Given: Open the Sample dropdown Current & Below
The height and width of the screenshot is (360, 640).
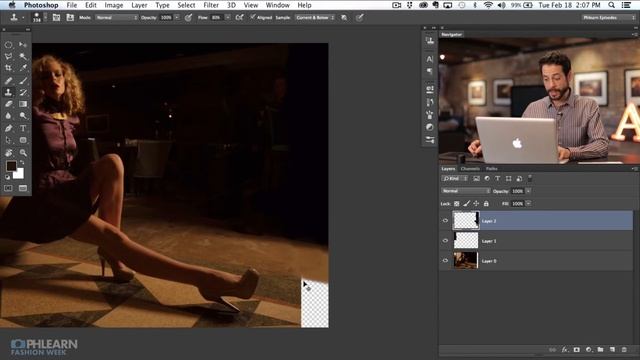Looking at the screenshot, I should pyautogui.click(x=315, y=18).
